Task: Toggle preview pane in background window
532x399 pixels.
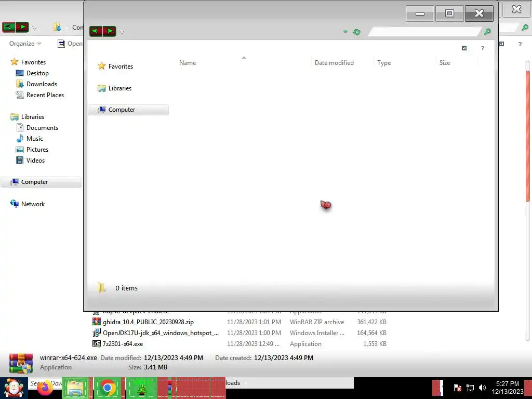Action: click(501, 44)
